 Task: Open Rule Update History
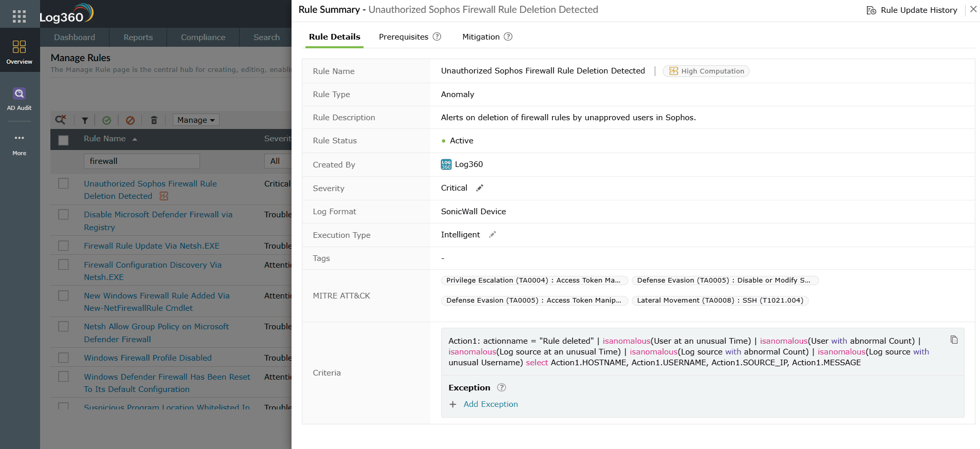tap(912, 10)
